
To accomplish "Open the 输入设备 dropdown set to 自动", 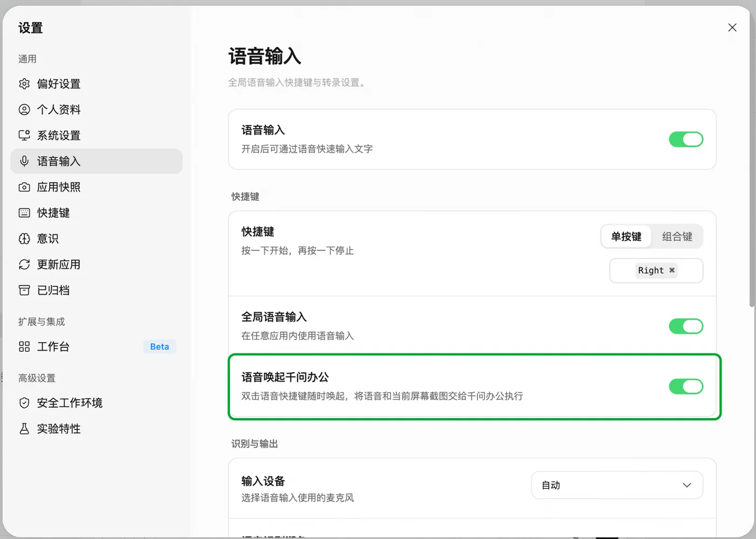I will pos(617,485).
